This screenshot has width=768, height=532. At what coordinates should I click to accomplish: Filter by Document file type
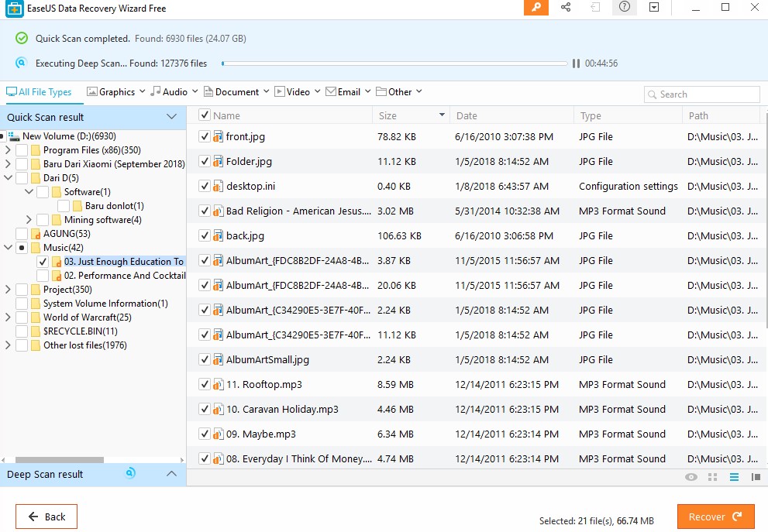(x=231, y=92)
